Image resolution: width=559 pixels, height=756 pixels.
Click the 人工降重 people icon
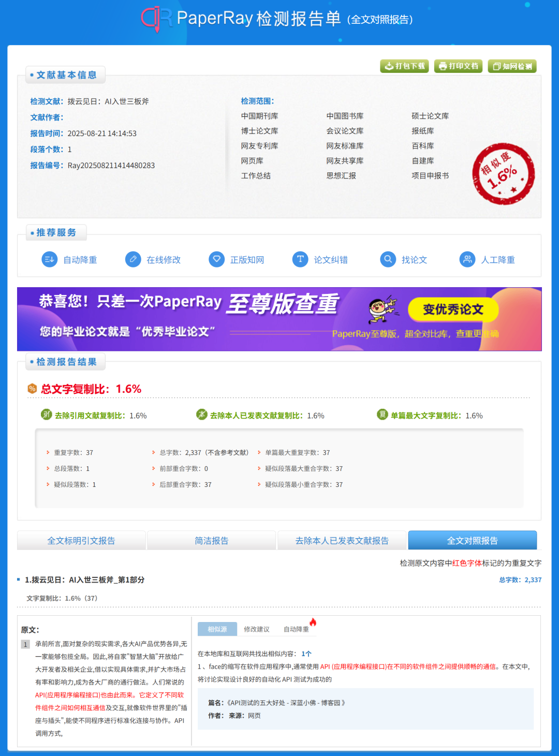pyautogui.click(x=467, y=259)
